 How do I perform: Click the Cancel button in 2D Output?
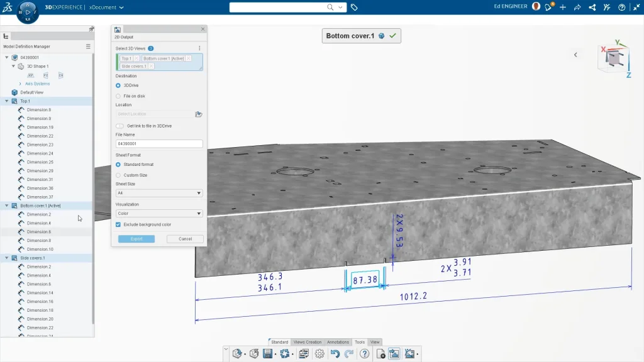(185, 239)
